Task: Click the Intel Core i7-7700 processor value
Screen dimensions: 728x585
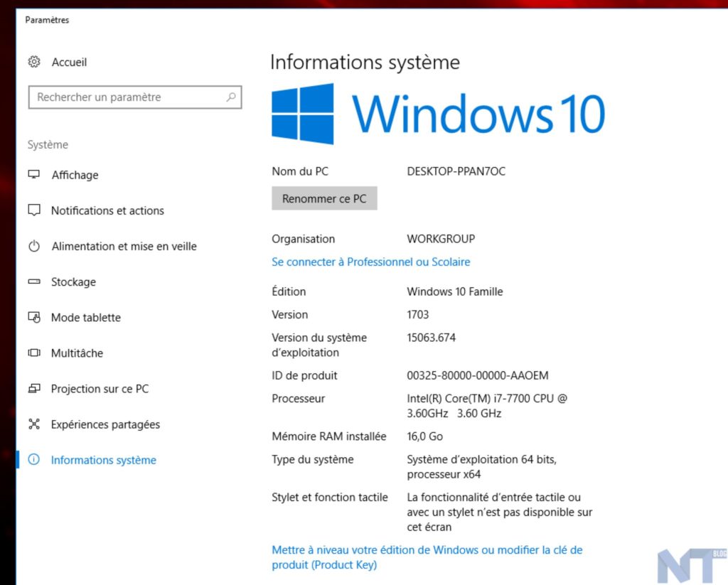Action: pyautogui.click(x=487, y=406)
